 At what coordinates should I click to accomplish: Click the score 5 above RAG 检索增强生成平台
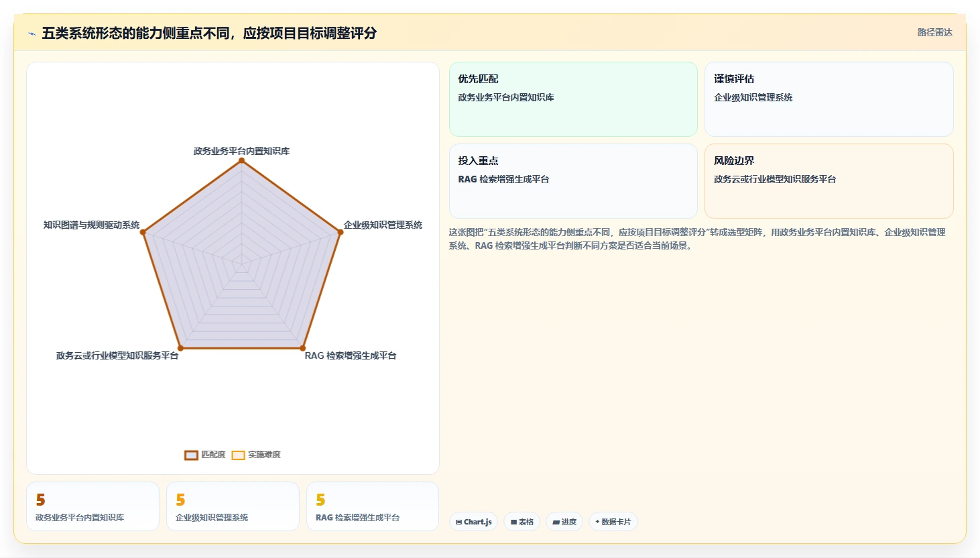pos(320,500)
